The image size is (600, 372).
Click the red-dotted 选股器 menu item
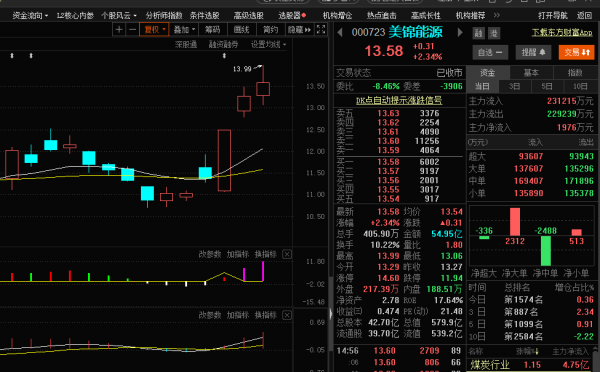tap(292, 16)
